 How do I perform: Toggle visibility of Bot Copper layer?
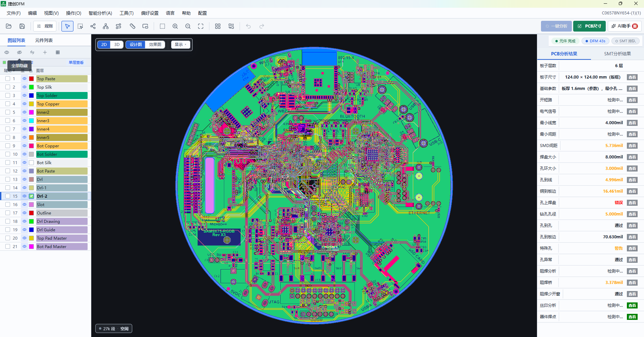24,146
